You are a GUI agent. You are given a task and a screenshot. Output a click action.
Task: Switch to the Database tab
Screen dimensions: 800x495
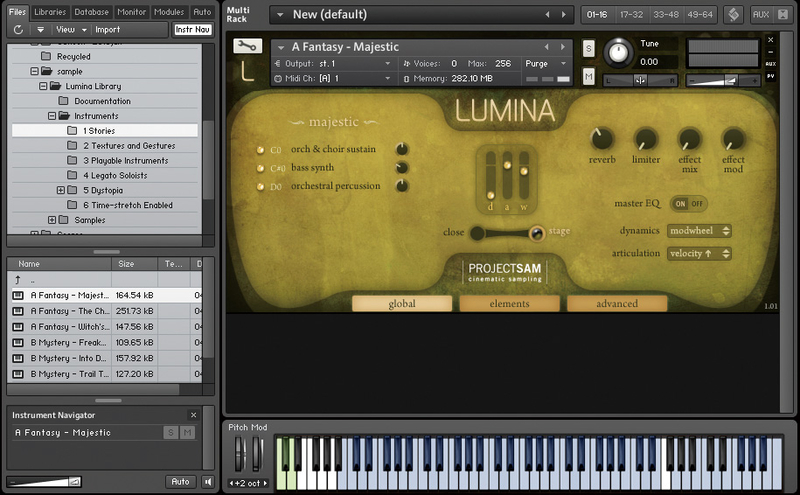click(91, 12)
